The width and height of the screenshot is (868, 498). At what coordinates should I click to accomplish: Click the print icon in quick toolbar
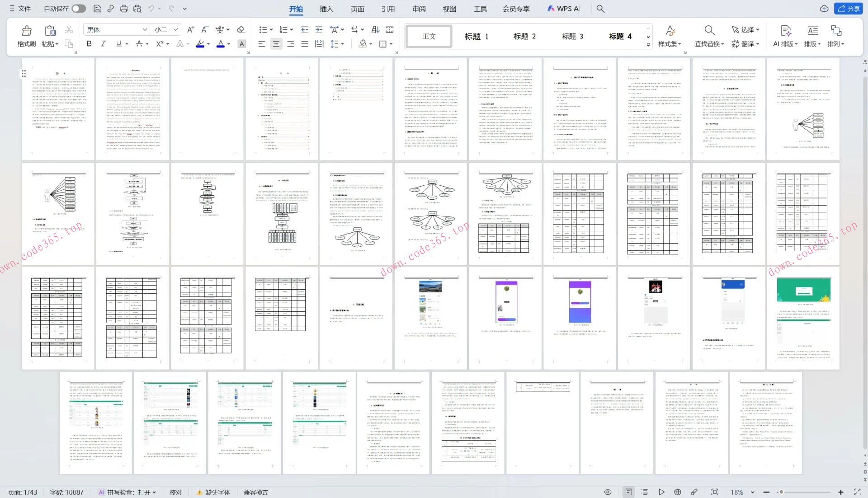(124, 9)
